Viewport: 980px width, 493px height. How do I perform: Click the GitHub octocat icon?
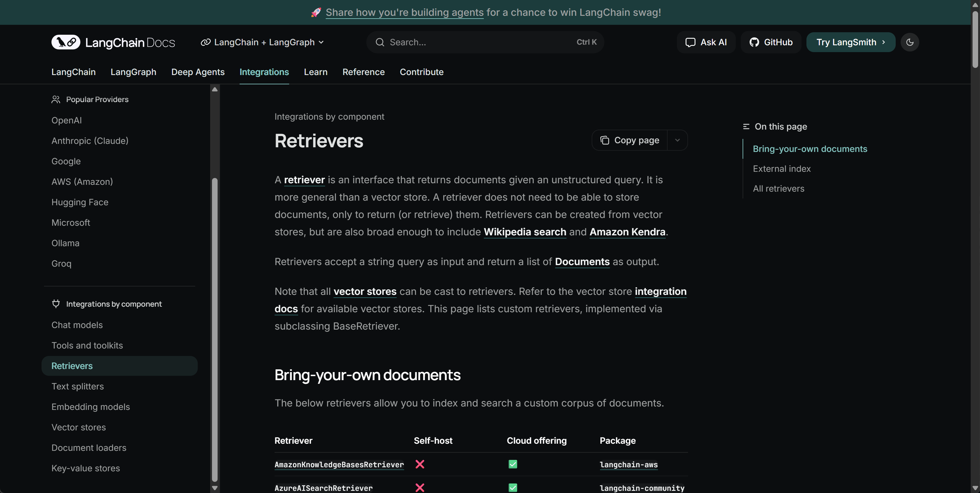(754, 42)
